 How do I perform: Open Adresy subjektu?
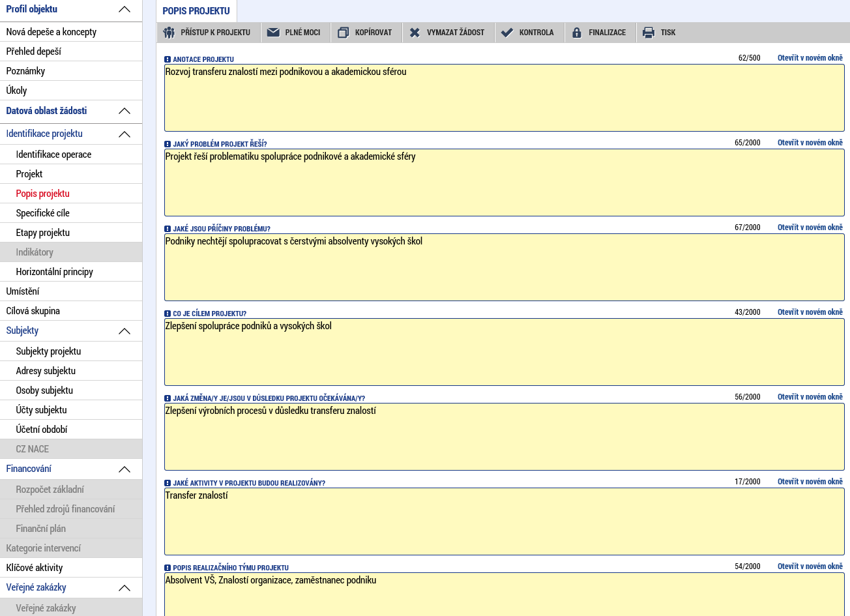tap(71, 371)
